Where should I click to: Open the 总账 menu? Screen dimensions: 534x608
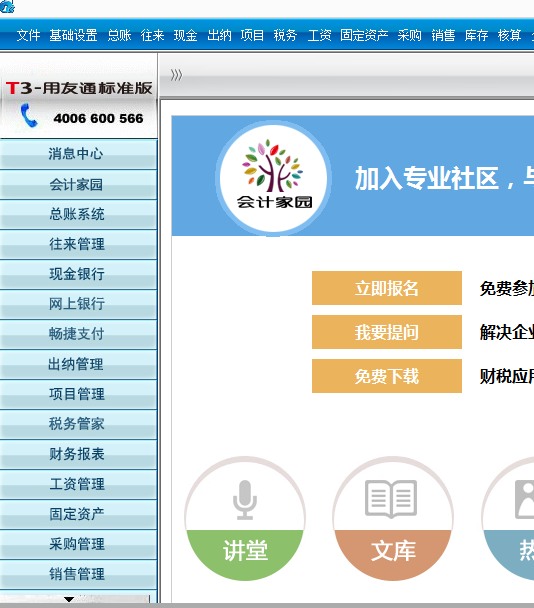pyautogui.click(x=119, y=35)
